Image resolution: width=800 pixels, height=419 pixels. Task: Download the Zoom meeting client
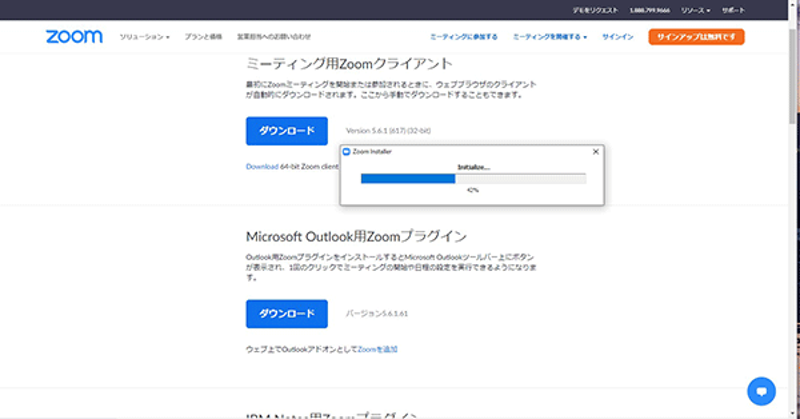[x=287, y=131]
